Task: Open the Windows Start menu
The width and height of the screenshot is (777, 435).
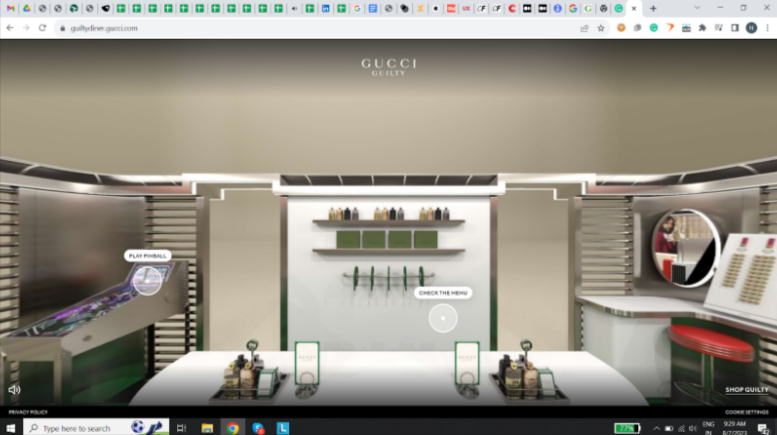Action: pyautogui.click(x=10, y=428)
